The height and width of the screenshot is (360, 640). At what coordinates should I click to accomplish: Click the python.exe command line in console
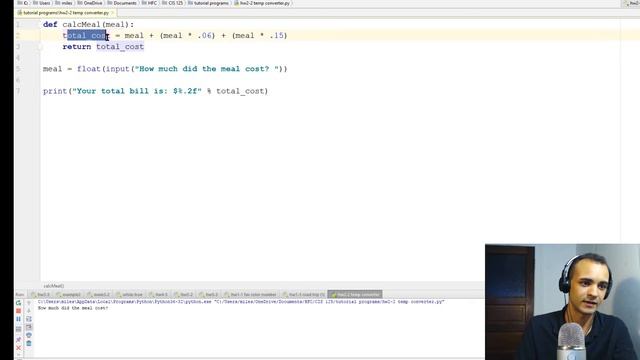pyautogui.click(x=241, y=302)
